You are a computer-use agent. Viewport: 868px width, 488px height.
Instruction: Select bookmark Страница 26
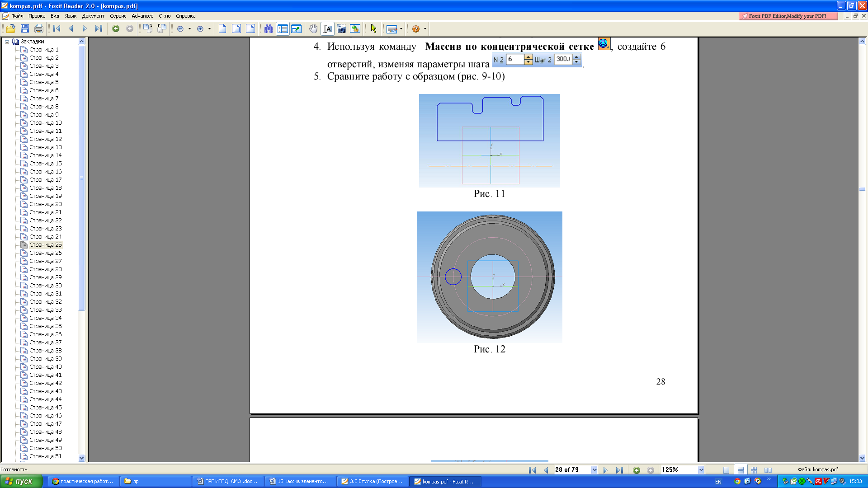(46, 253)
